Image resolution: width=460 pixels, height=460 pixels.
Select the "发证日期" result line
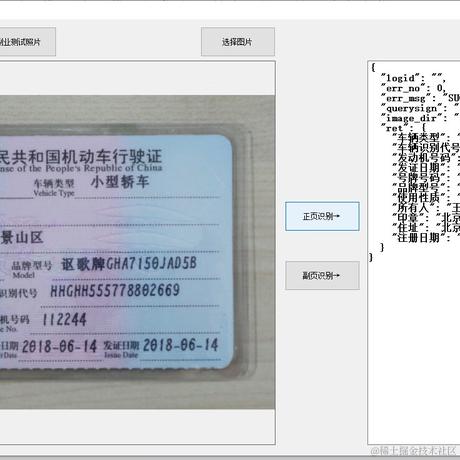point(426,167)
